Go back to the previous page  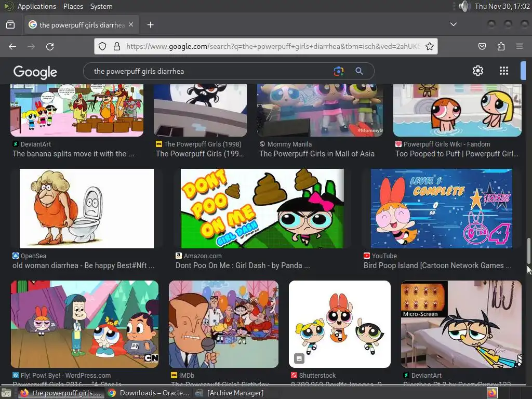coord(12,46)
